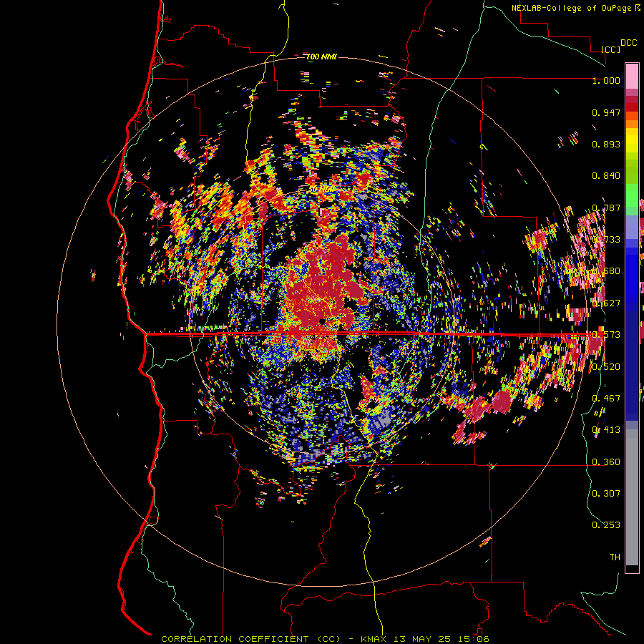Click the KMAX station identifier
This screenshot has width=644, height=644.
374,639
